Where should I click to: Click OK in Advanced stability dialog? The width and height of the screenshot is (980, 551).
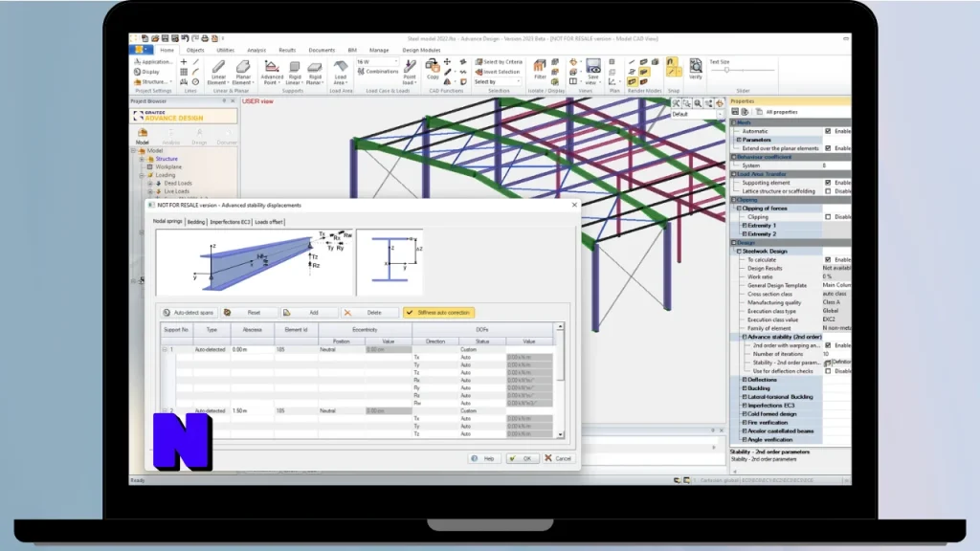coord(522,458)
